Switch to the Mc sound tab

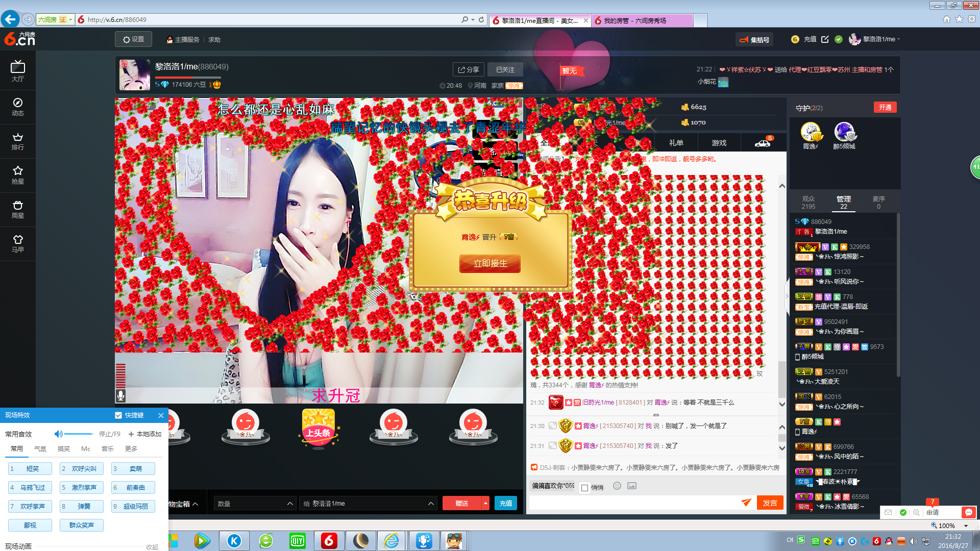coord(86,449)
